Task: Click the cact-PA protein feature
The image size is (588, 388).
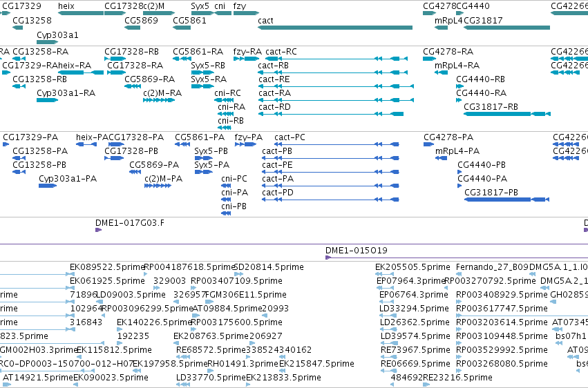Action: coord(330,186)
